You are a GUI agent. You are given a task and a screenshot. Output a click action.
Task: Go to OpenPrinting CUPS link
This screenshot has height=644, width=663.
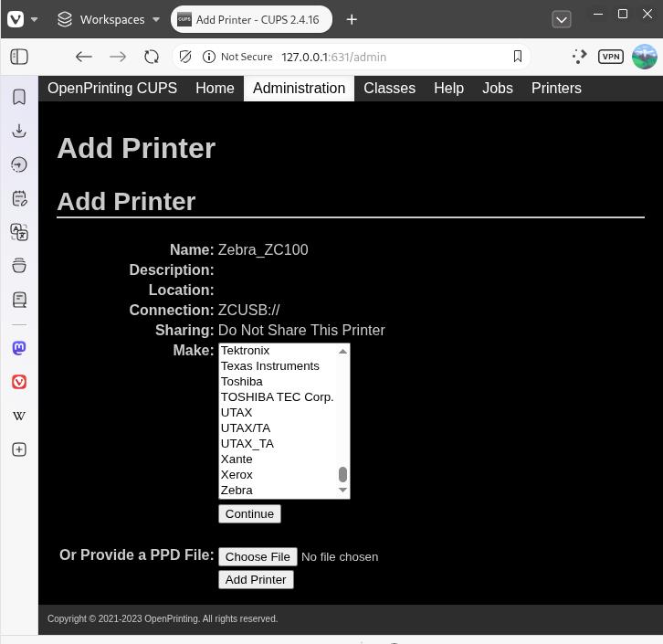[x=112, y=89]
